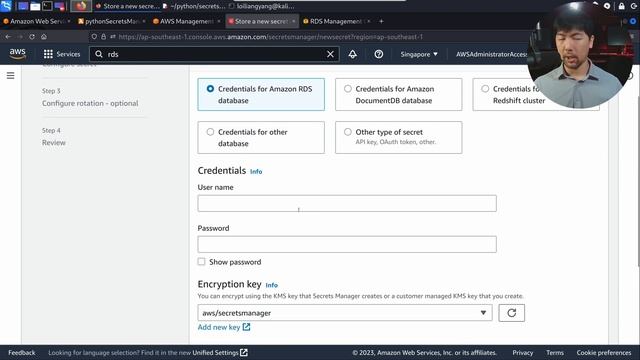Open the Credentials Info link
640x360 pixels.
(256, 171)
